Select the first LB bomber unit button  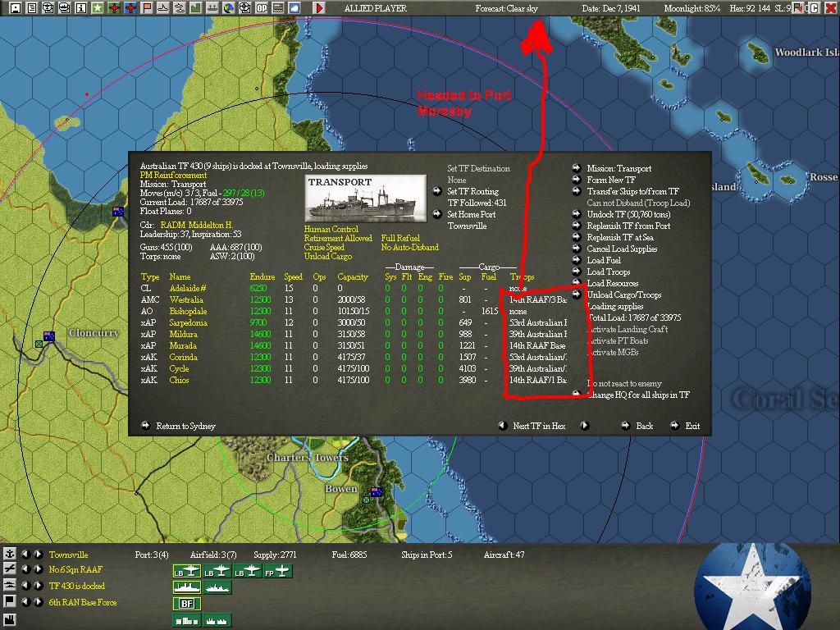[x=187, y=572]
